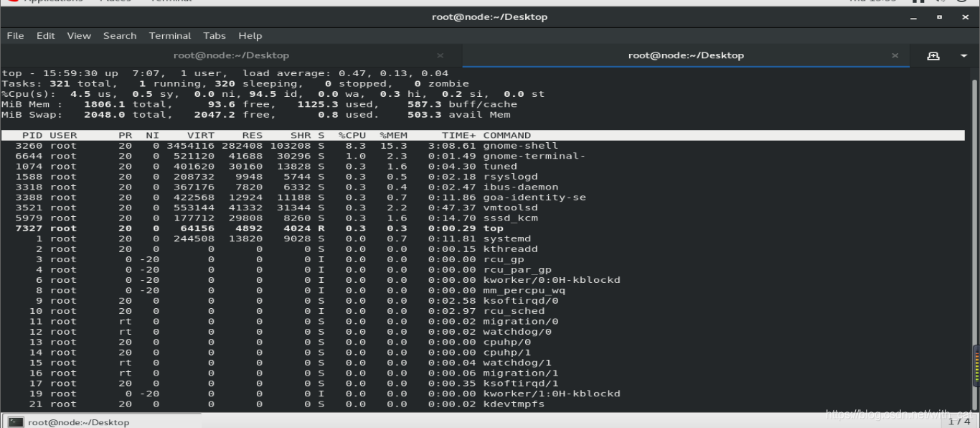
Task: Click the PID column header
Action: click(32, 136)
